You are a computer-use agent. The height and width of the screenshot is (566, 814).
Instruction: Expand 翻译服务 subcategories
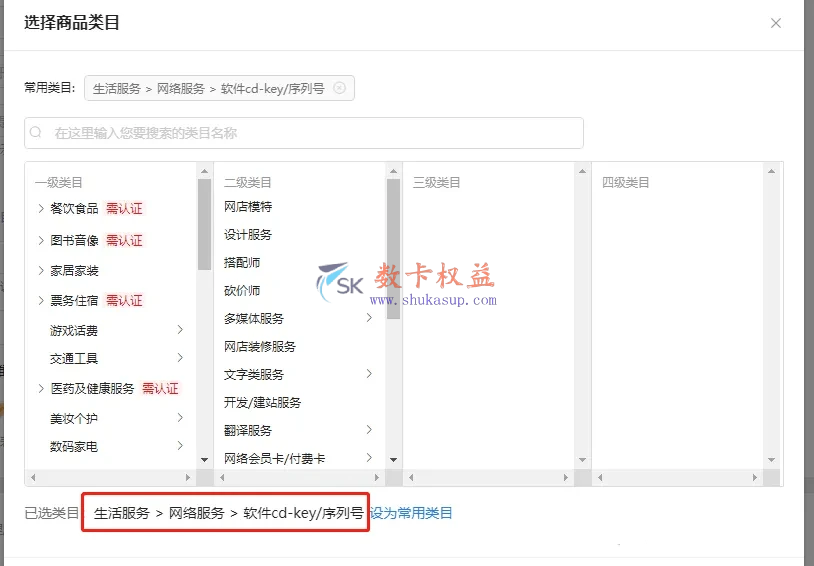[369, 429]
